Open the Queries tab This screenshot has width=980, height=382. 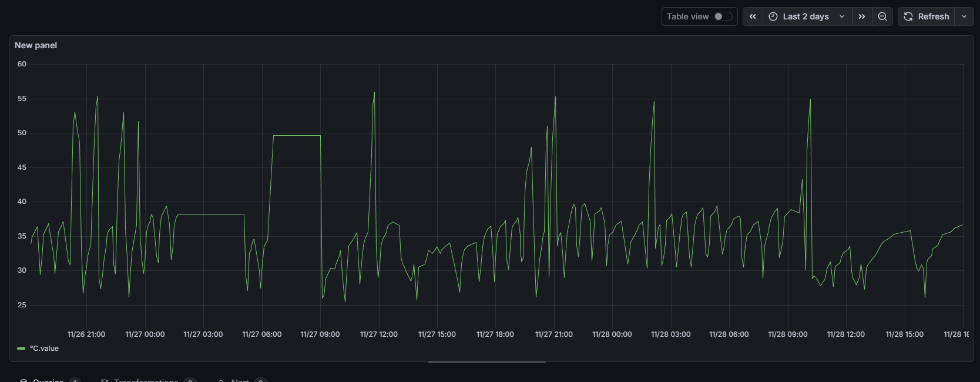coord(48,380)
